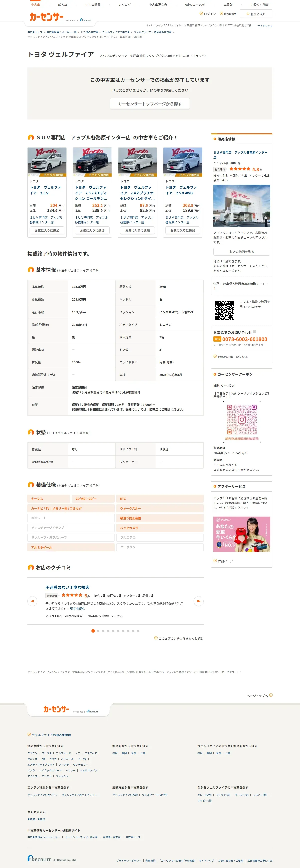Switch to 中古車販売店 tab

point(158,5)
